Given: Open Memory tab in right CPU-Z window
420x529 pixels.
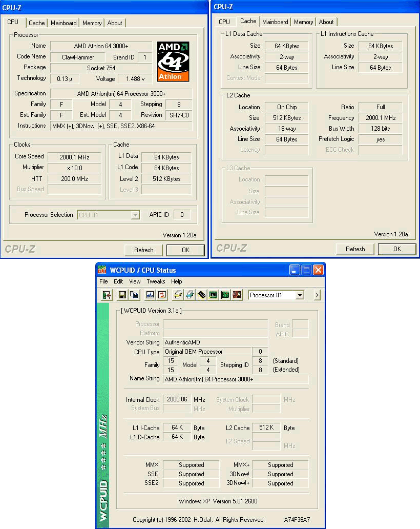Looking at the screenshot, I should pos(303,22).
